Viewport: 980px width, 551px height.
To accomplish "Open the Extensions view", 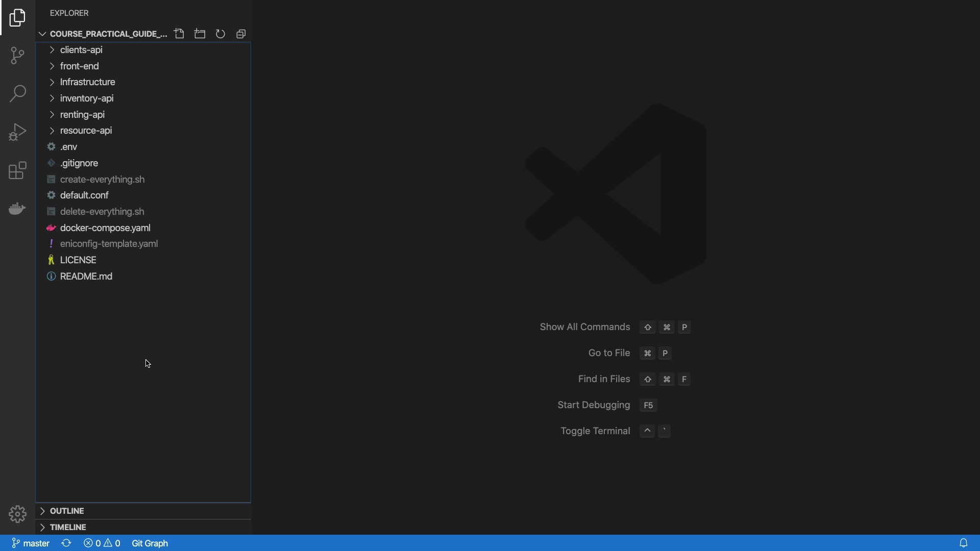I will click(17, 171).
